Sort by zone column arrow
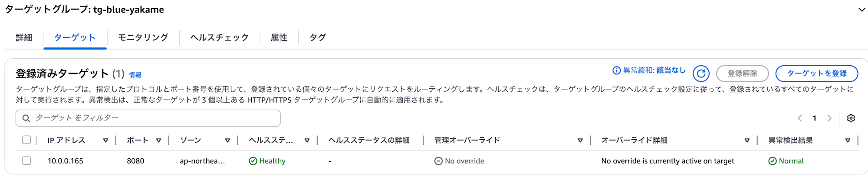Viewport: 868px width, 184px height. (227, 141)
